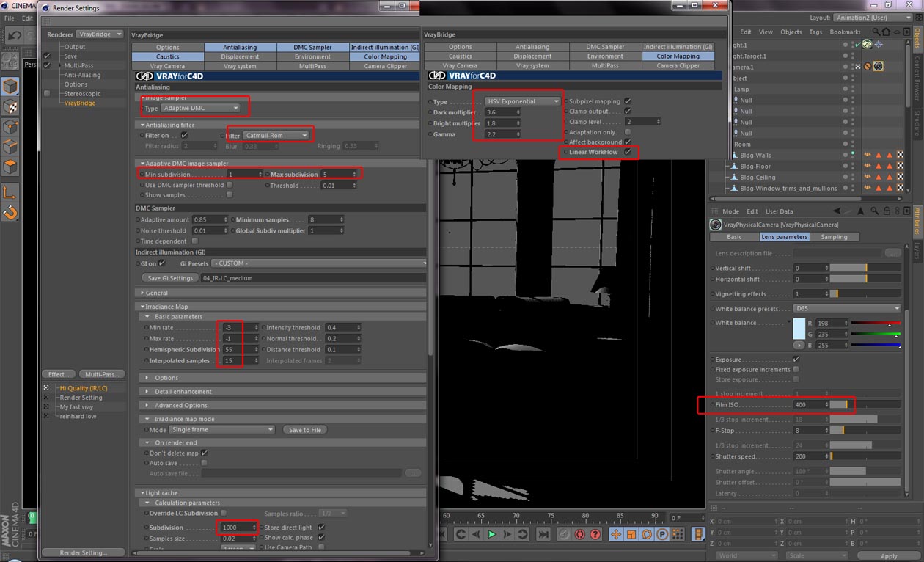Image resolution: width=924 pixels, height=562 pixels.
Task: Click the checkered texture tag on the Bldg-Walls row
Action: (x=899, y=156)
